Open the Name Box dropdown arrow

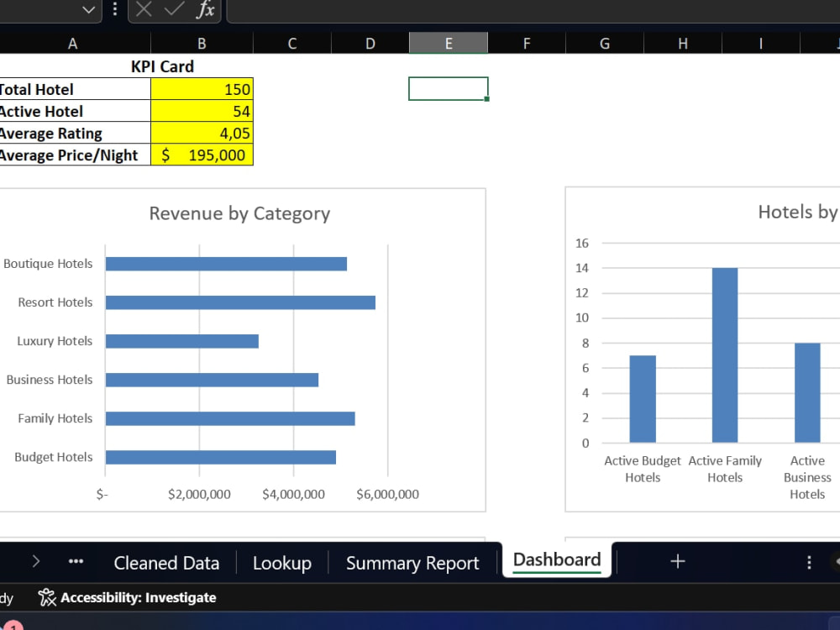pyautogui.click(x=88, y=9)
